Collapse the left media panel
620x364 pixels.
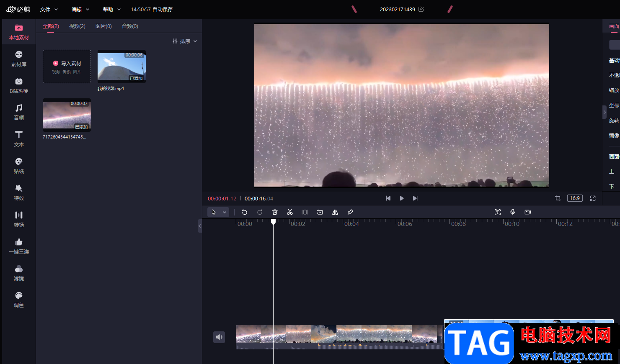click(x=199, y=226)
